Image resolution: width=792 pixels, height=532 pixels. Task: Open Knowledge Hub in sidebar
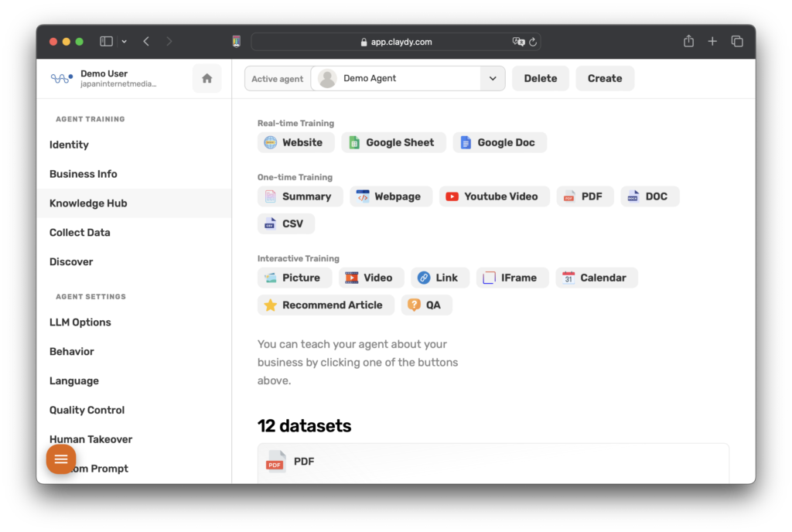88,203
